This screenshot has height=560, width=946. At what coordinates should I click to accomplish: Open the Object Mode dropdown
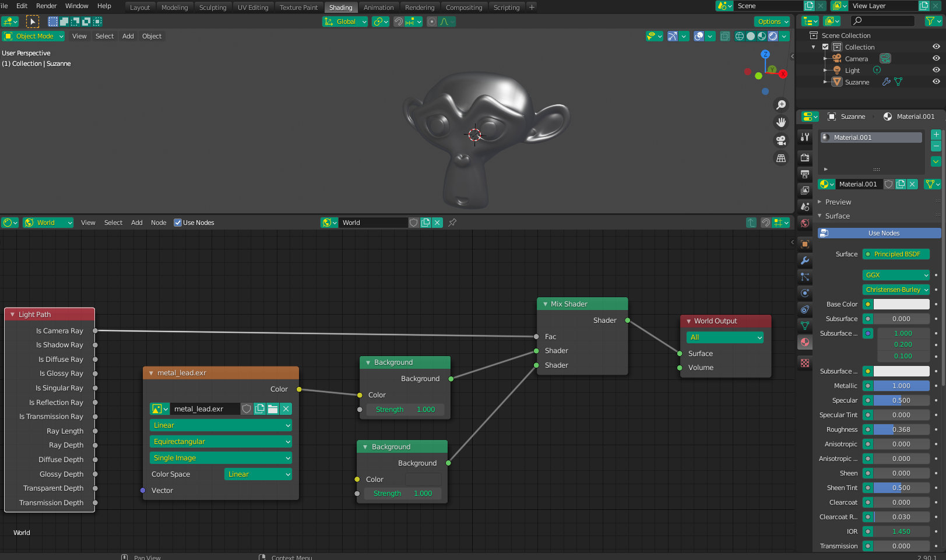[33, 36]
